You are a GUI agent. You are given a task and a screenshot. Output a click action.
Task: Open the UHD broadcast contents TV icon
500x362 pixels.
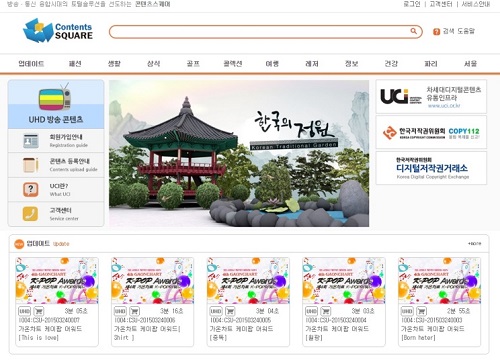click(x=55, y=97)
